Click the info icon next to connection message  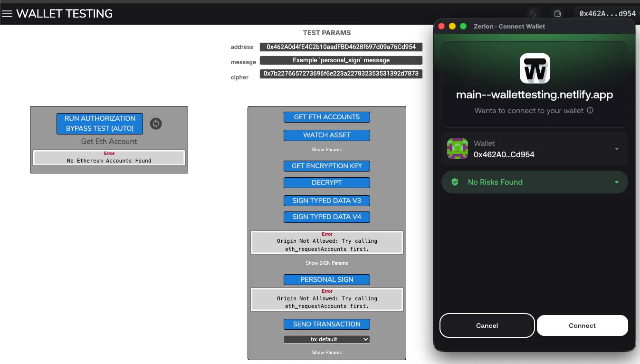590,110
